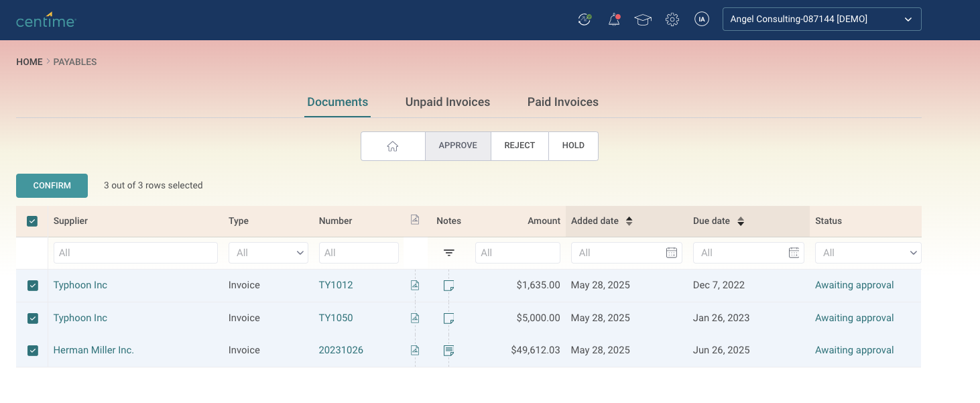This screenshot has height=403, width=980.
Task: Focus the Number filter field
Action: point(359,253)
